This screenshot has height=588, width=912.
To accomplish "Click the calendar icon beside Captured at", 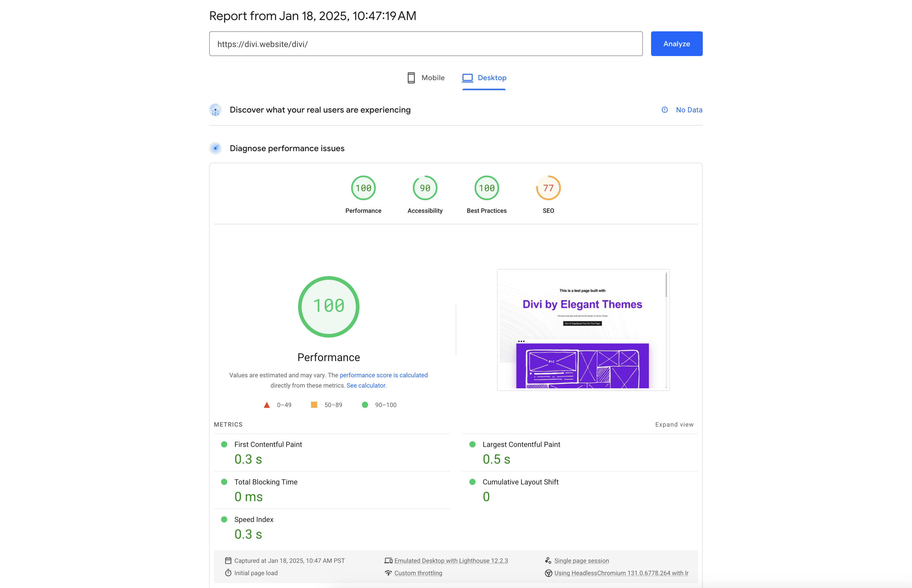I will 228,561.
